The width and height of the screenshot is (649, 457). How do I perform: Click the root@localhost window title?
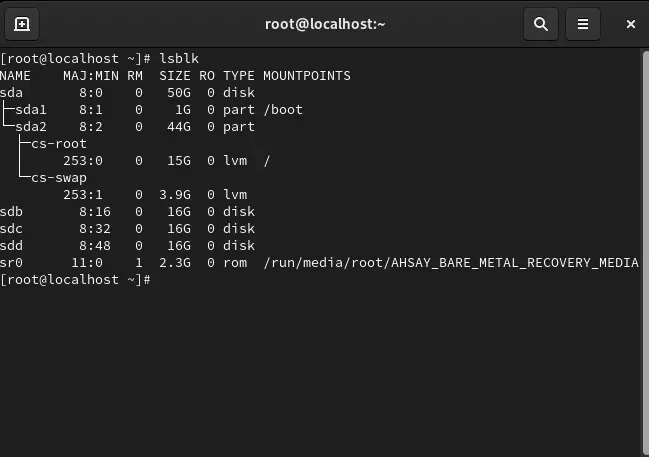[x=324, y=23]
